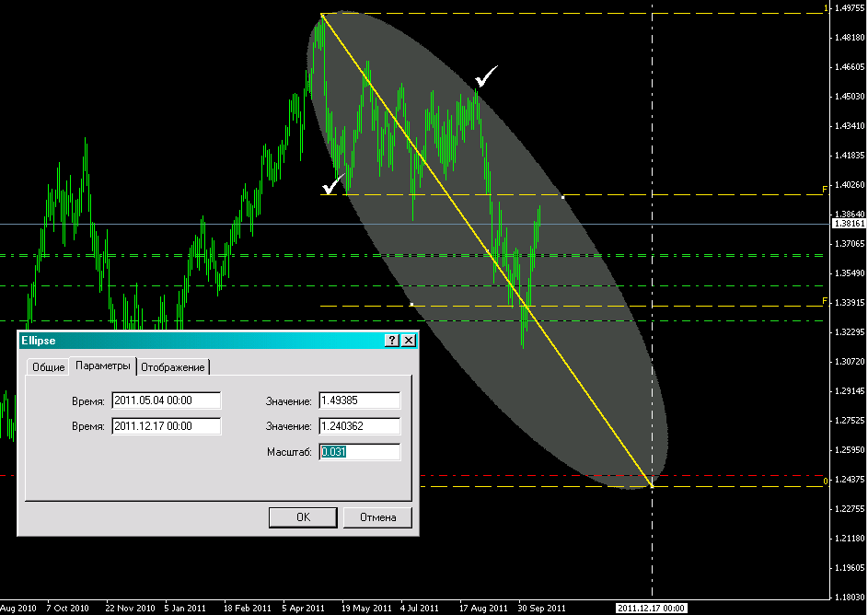Click the white handle on upper white dashed line

562,195
